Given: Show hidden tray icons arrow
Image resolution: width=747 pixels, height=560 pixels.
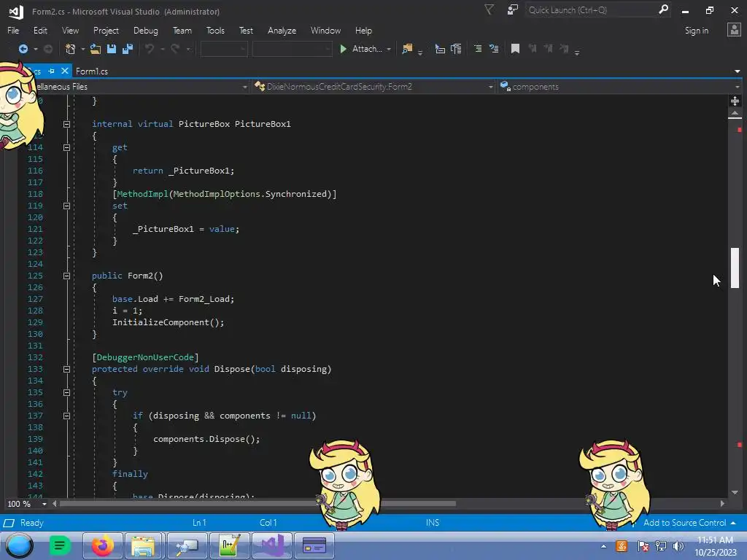Looking at the screenshot, I should click(603, 546).
